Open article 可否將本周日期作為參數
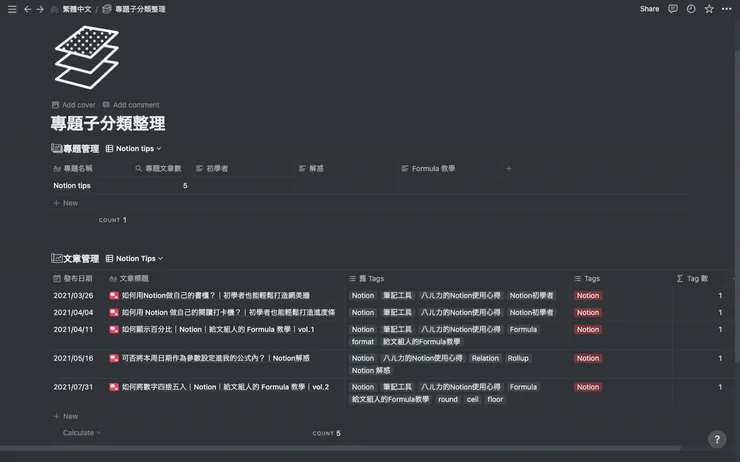The height and width of the screenshot is (462, 740). pyautogui.click(x=216, y=358)
